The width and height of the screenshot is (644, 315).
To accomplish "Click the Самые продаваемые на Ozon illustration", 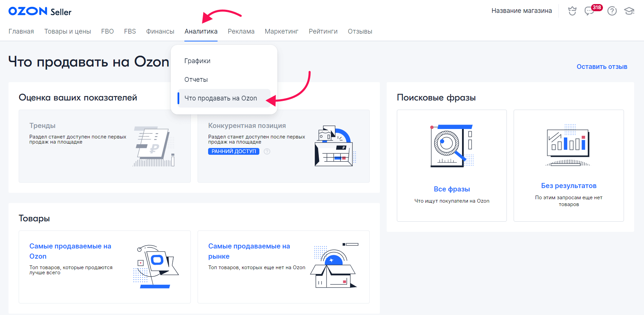I will tap(156, 267).
